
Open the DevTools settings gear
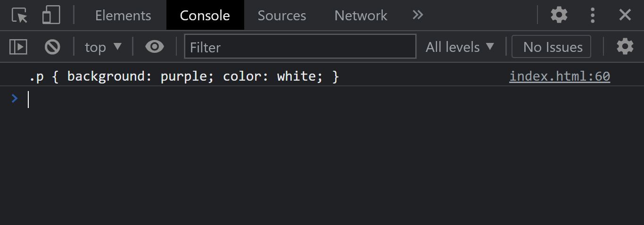pyautogui.click(x=559, y=16)
